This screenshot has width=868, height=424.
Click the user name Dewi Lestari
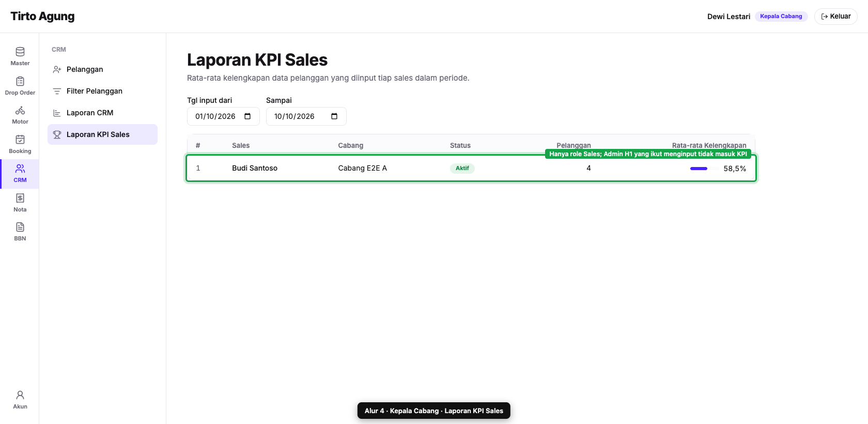click(729, 17)
